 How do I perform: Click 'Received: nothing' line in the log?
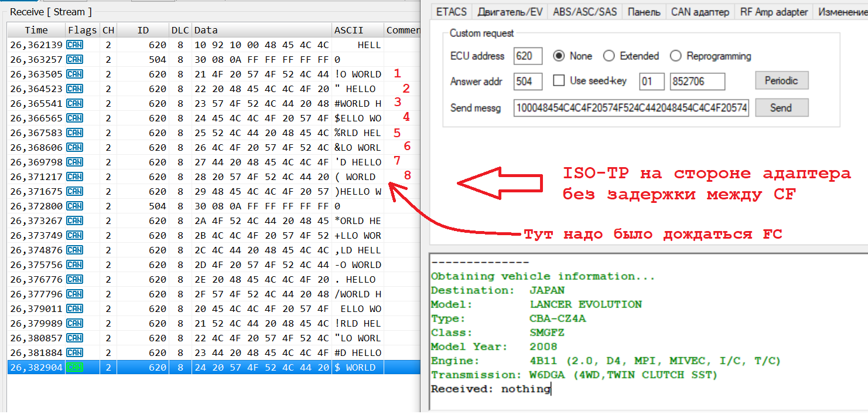coord(491,389)
